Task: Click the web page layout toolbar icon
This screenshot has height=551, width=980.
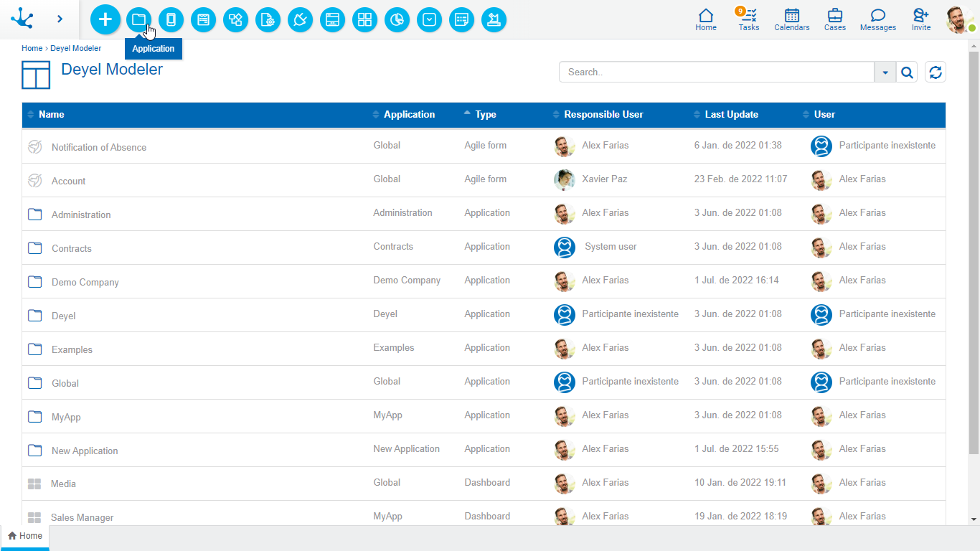Action: coord(332,19)
